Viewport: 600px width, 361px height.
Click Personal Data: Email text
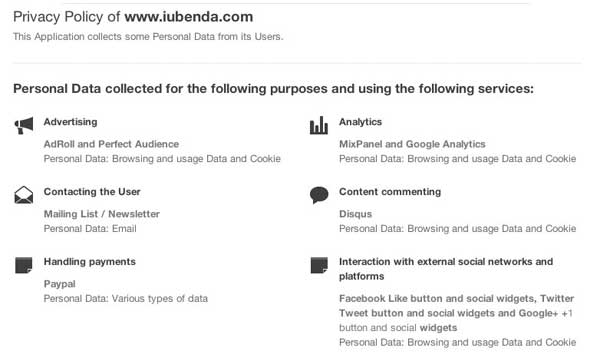pyautogui.click(x=90, y=229)
